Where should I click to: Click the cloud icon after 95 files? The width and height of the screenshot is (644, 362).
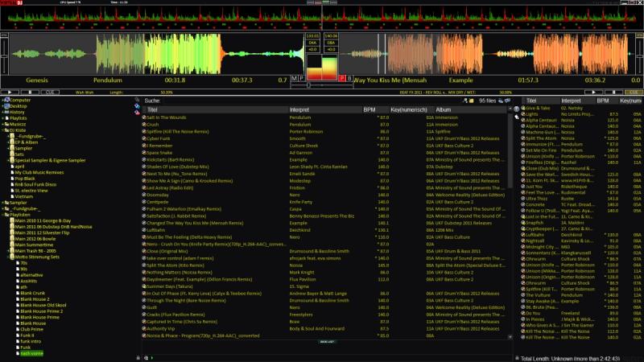(x=501, y=101)
